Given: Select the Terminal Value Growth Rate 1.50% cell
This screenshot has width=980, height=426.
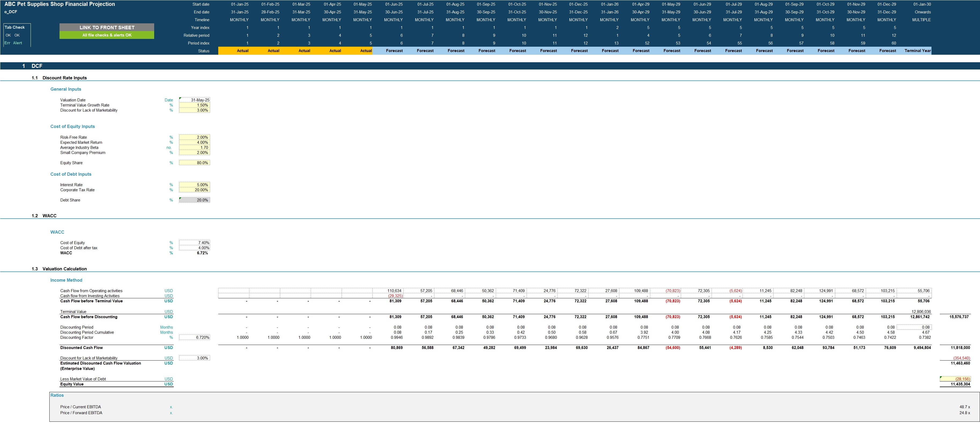Looking at the screenshot, I should pos(194,105).
